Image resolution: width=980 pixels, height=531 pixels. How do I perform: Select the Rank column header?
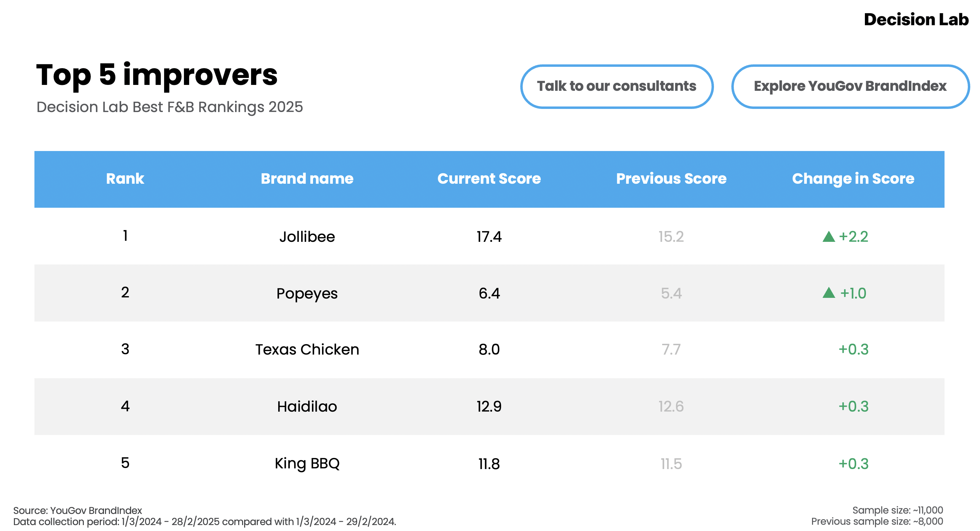coord(125,179)
